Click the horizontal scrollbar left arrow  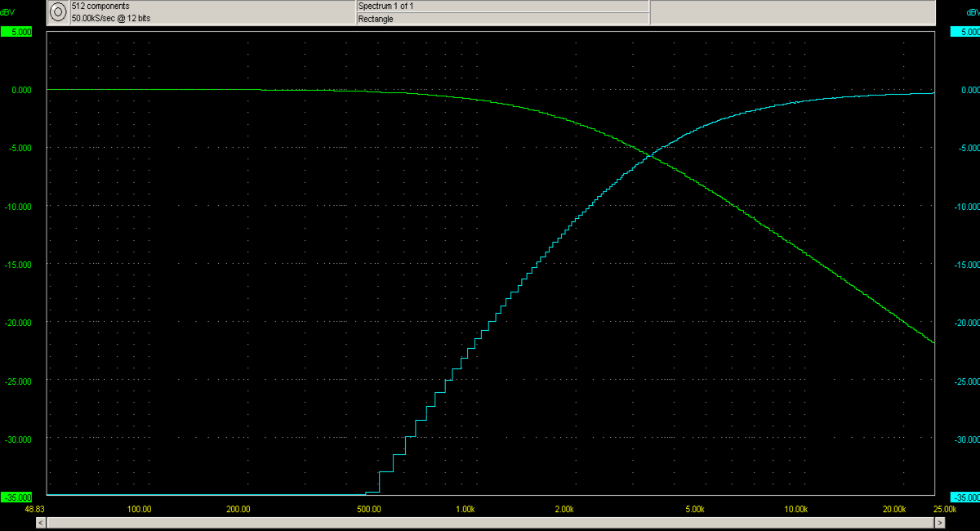[x=41, y=524]
